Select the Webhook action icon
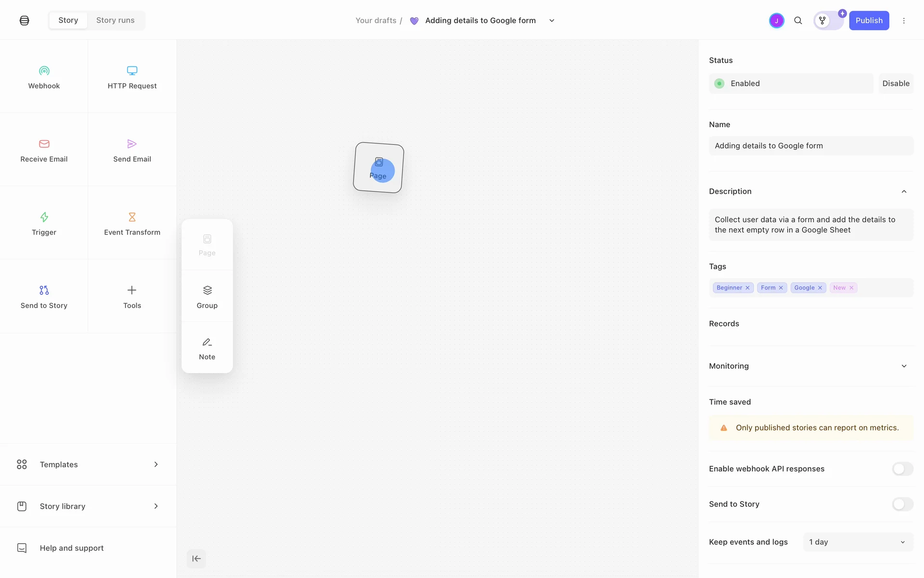 (44, 71)
